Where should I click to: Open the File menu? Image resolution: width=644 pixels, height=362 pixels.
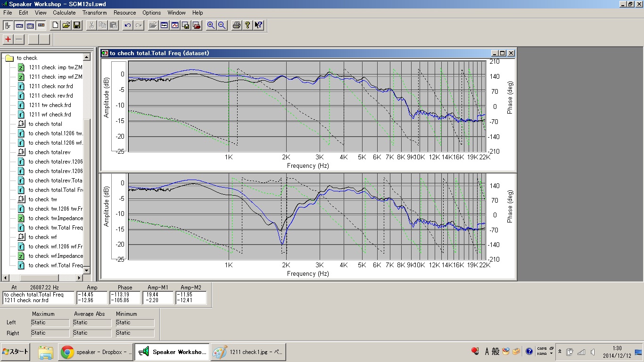pyautogui.click(x=8, y=13)
